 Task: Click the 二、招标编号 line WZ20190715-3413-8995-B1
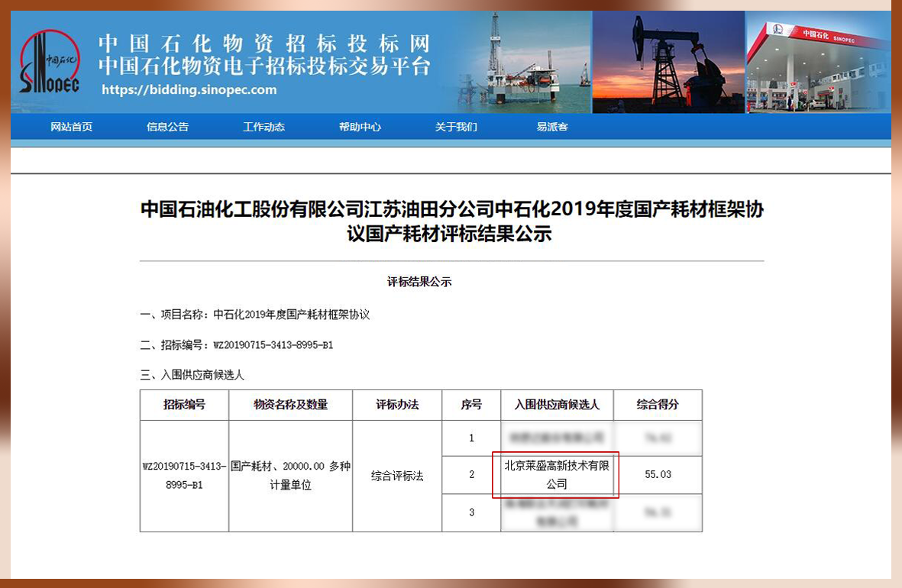click(x=237, y=345)
